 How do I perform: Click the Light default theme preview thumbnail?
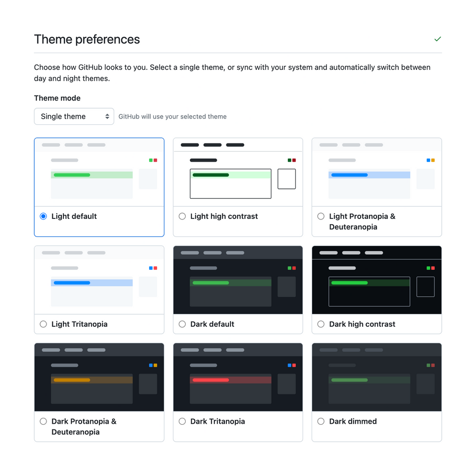[x=99, y=172]
